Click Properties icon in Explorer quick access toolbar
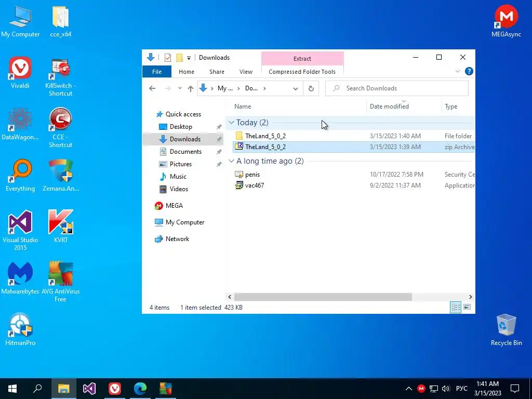 (x=168, y=58)
